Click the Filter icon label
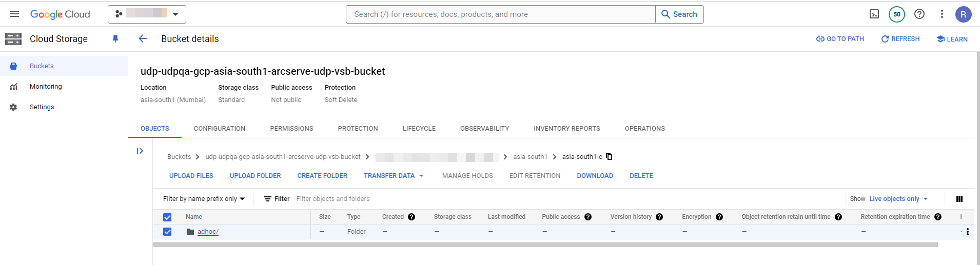Viewport: 980px width, 265px height. click(x=277, y=199)
